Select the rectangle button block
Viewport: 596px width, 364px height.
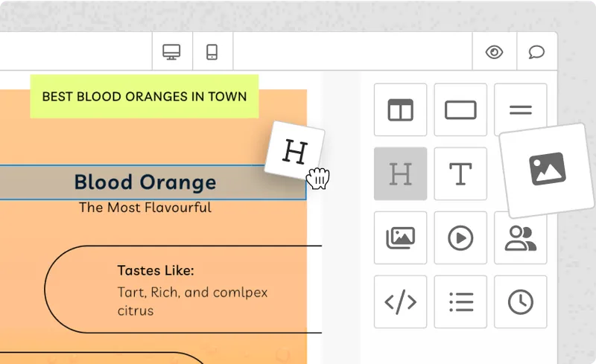pos(460,110)
